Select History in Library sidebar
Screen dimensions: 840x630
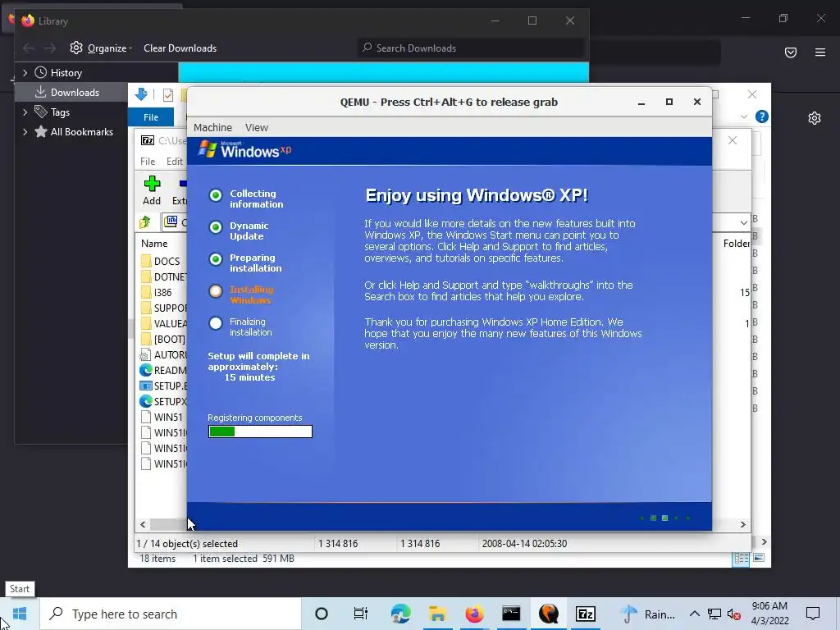point(66,72)
